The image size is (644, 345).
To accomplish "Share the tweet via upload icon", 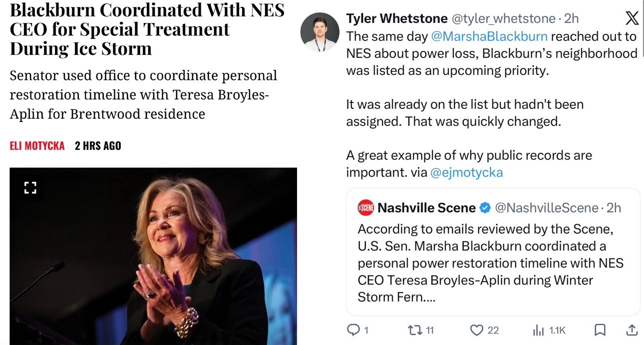I will point(631,330).
